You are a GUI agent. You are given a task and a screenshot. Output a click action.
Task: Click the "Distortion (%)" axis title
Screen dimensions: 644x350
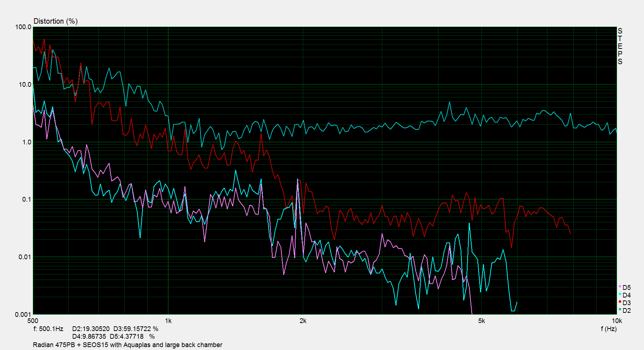point(55,21)
